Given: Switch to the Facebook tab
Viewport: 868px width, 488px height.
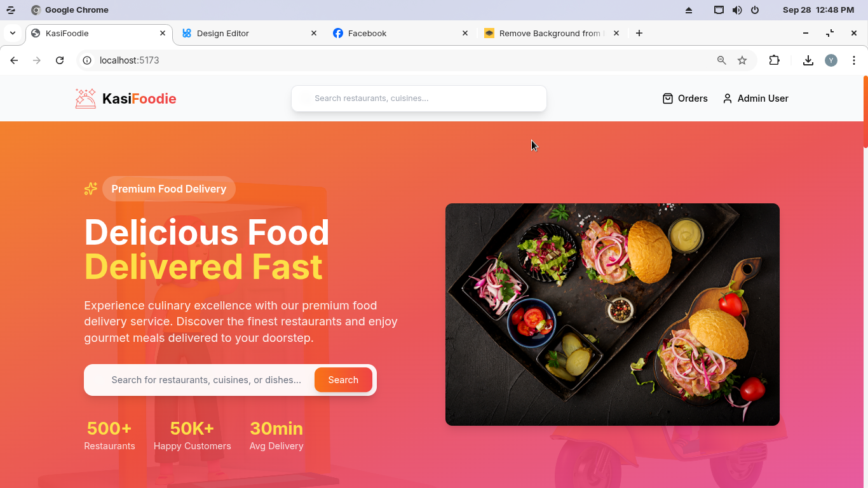Looking at the screenshot, I should (400, 33).
